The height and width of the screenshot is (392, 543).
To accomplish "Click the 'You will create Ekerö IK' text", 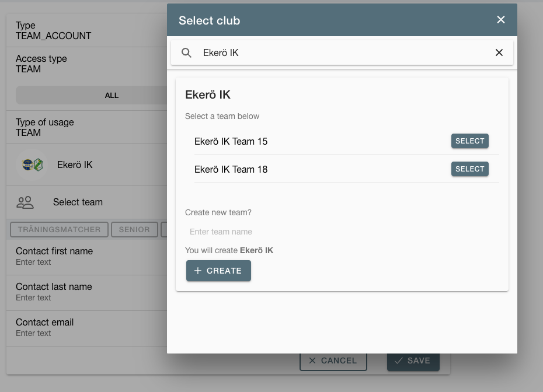I will (229, 250).
